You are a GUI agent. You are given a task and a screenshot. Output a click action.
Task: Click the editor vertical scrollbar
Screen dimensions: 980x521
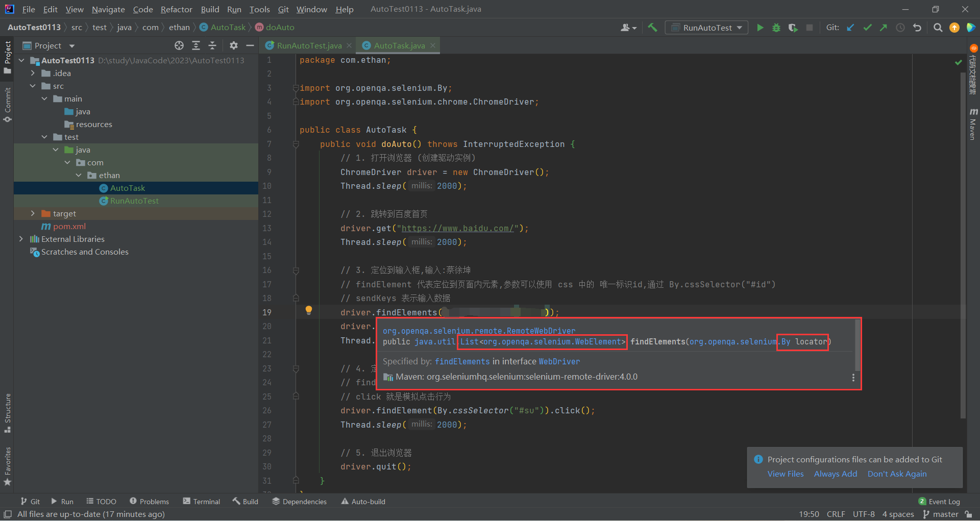click(963, 245)
